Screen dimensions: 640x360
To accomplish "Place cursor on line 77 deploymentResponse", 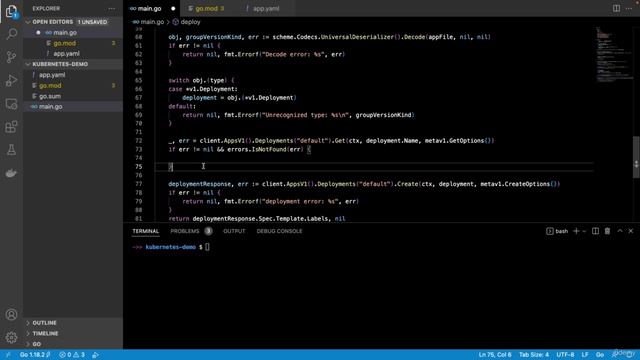I will 200,184.
